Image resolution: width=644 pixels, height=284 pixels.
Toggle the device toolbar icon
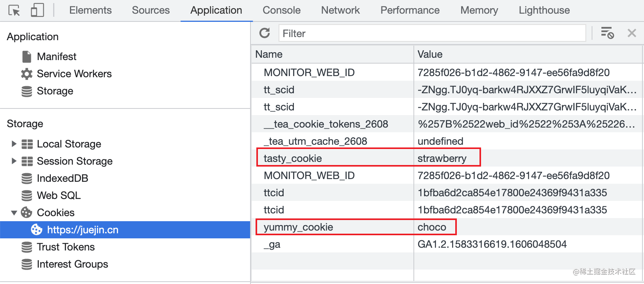point(37,11)
